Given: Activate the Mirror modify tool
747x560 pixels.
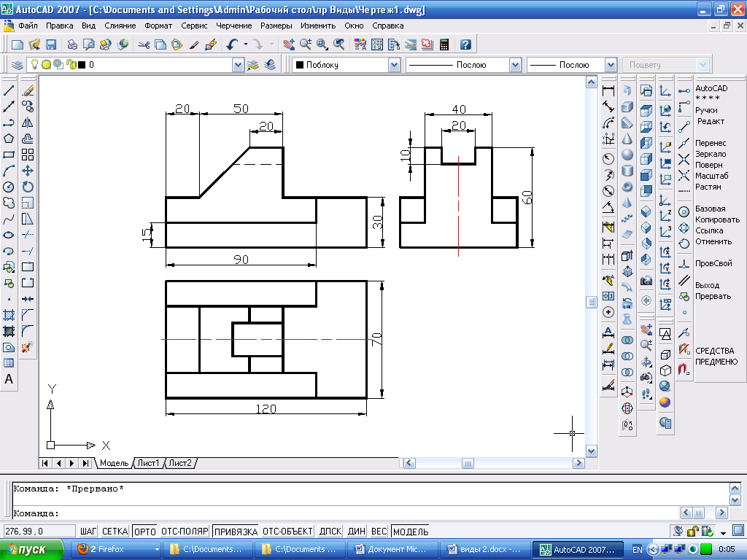Looking at the screenshot, I should (x=28, y=122).
